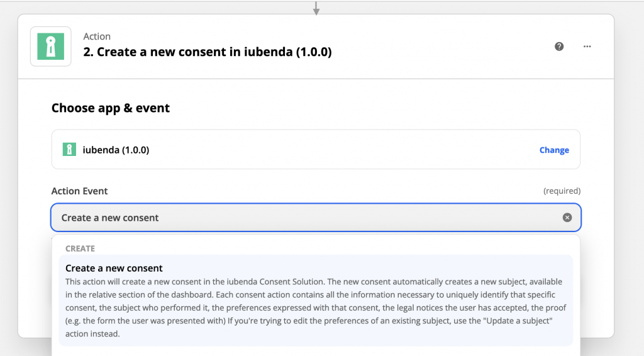Image resolution: width=644 pixels, height=356 pixels.
Task: Click the option description about Consent Solution
Action: [x=314, y=308]
